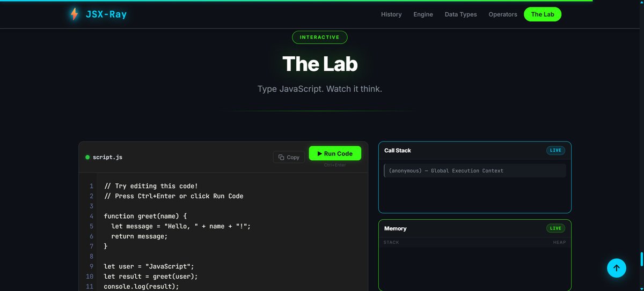Click the 'let user = "JavaScript";' line
Image resolution: width=644 pixels, height=291 pixels.
coord(149,266)
